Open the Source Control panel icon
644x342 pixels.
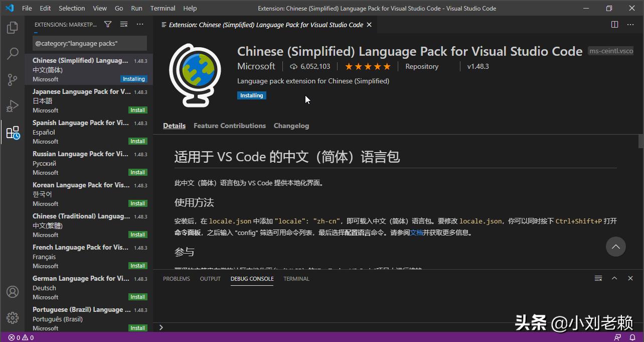click(12, 79)
